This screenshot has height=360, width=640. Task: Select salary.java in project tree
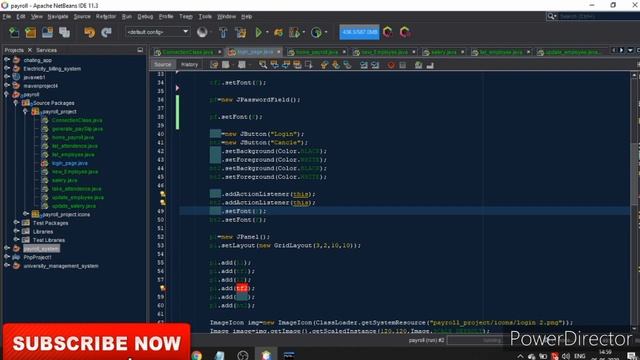tap(64, 180)
